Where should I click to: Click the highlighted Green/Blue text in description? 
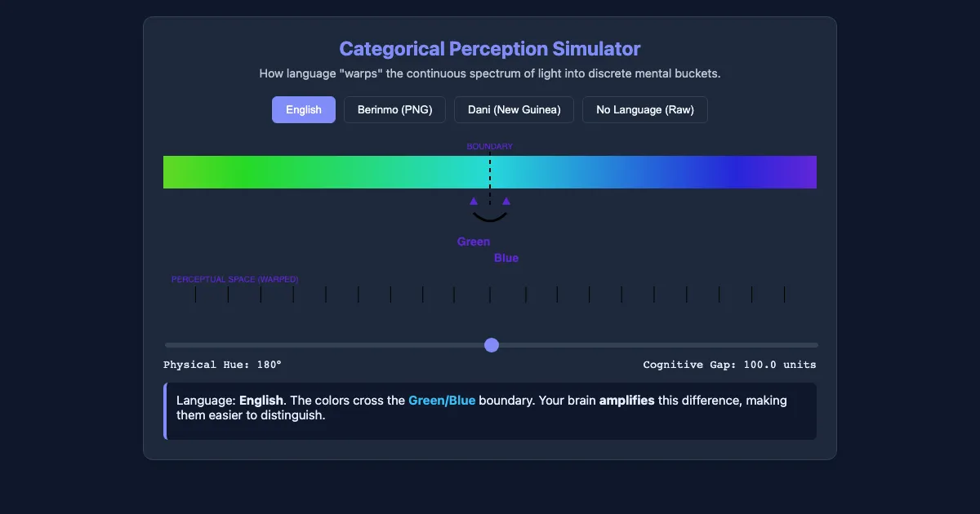[442, 401]
